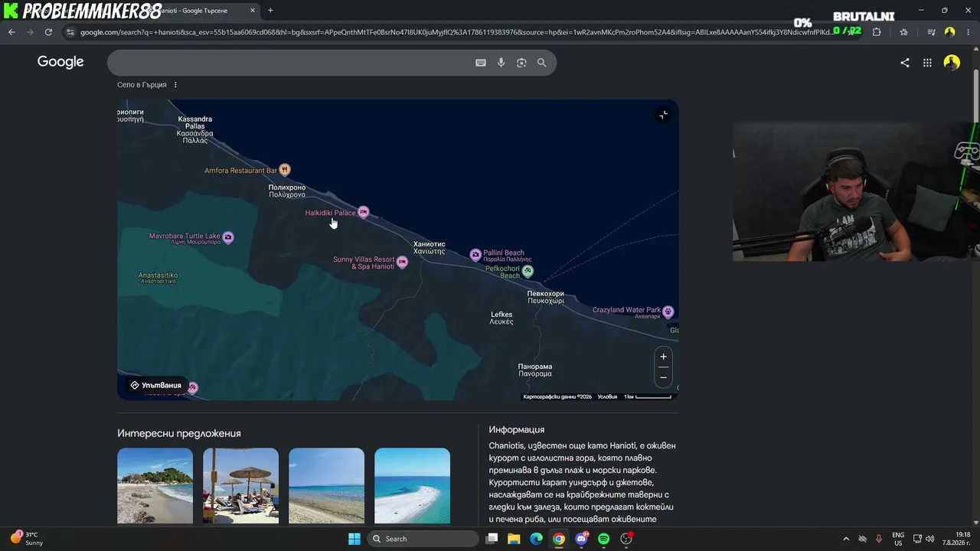Image resolution: width=980 pixels, height=551 pixels.
Task: Open the turquoise sandbar aerial thumbnail
Action: (412, 486)
